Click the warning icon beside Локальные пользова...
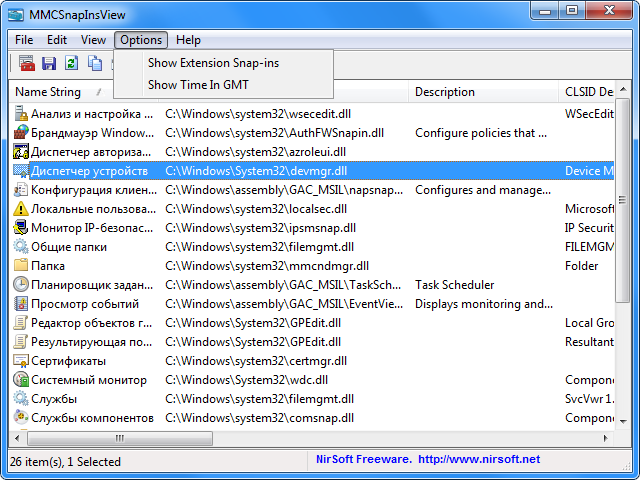This screenshot has width=640, height=480. (21, 209)
